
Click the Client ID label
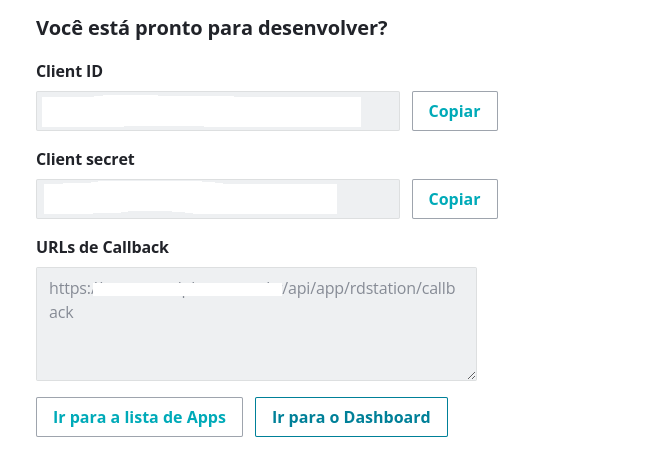(69, 71)
